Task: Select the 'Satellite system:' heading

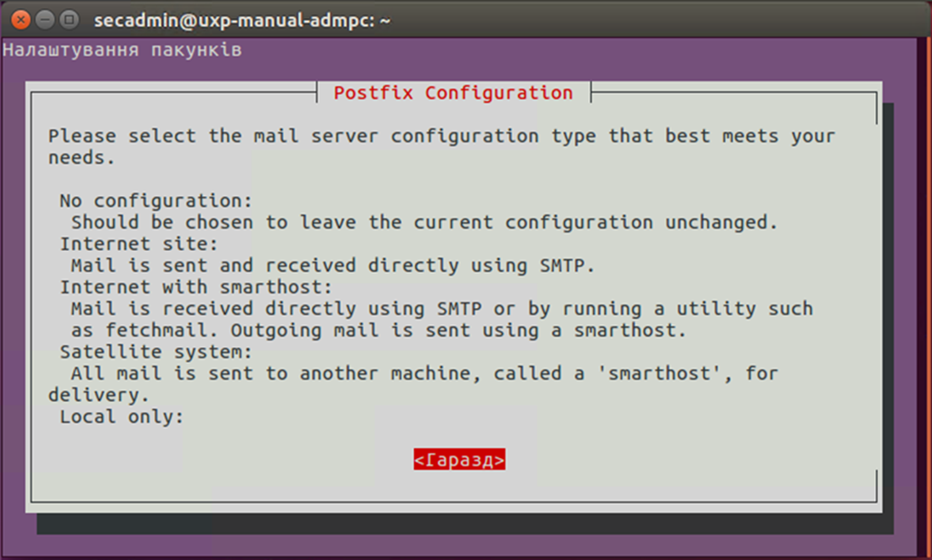Action: pos(155,352)
